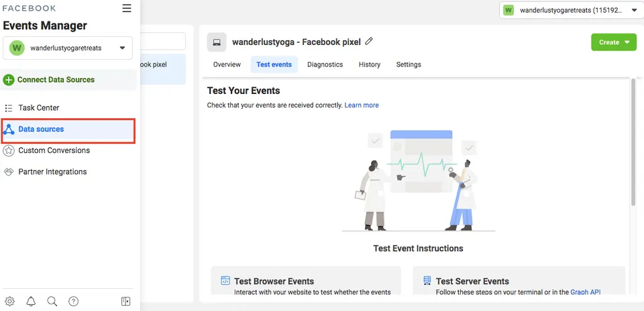Click the Partner Integrations handshake icon

[x=9, y=172]
